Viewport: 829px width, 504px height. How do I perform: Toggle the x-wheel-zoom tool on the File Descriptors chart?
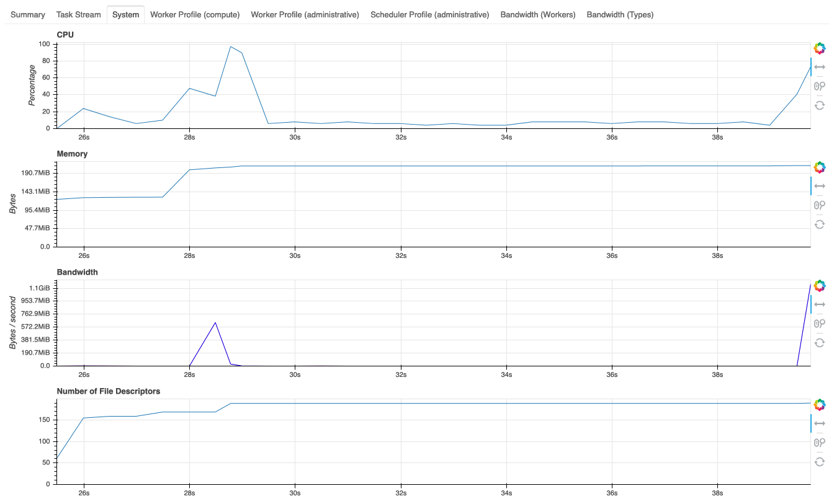820,443
